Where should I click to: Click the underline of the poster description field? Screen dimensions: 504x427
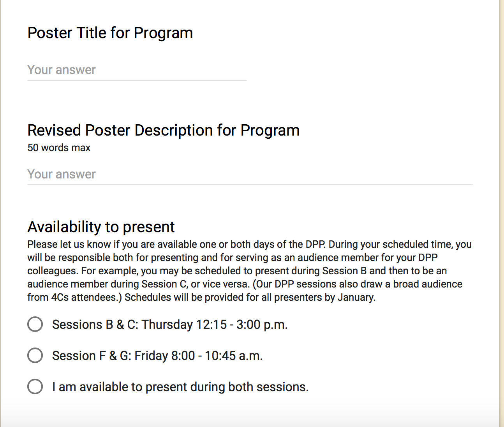[x=250, y=184]
